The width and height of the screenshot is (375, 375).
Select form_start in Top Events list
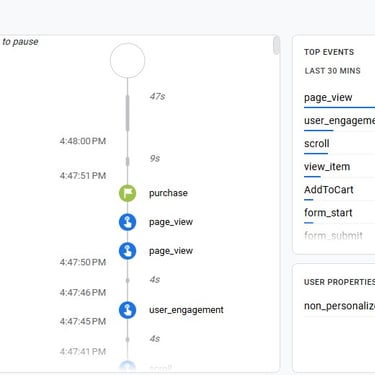tap(328, 213)
